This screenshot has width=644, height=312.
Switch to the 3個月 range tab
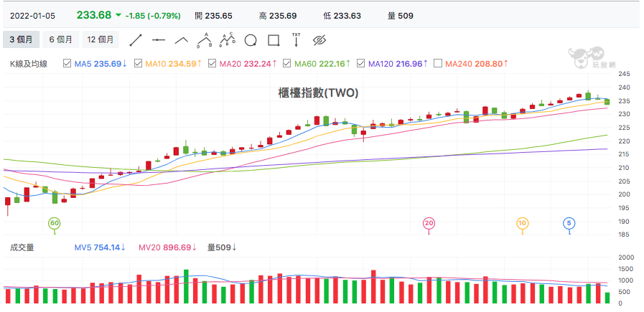22,40
